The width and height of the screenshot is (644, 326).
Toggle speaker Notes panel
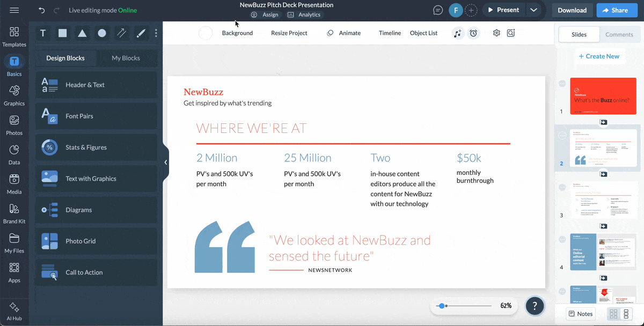click(x=580, y=314)
